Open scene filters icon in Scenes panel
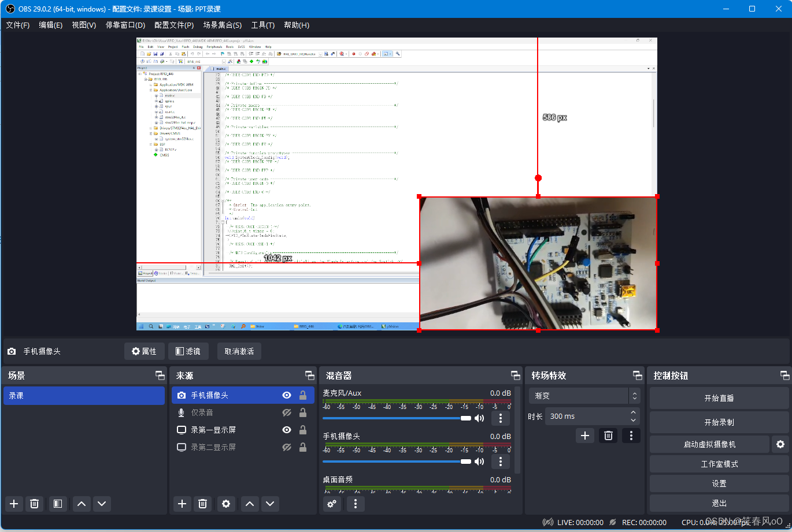Image resolution: width=792 pixels, height=532 pixels. click(57, 504)
